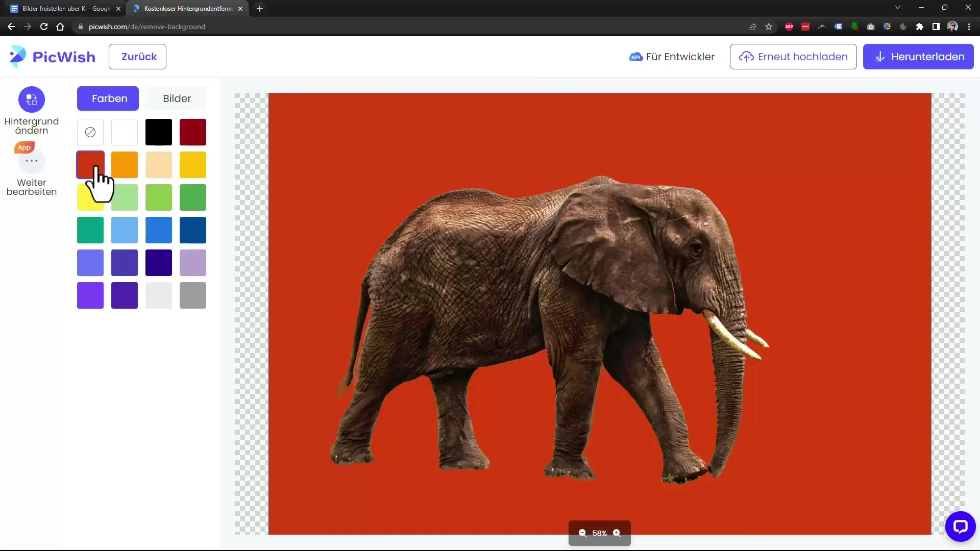This screenshot has width=980, height=551.
Task: Pick the peach beige color swatch
Action: coord(159,165)
